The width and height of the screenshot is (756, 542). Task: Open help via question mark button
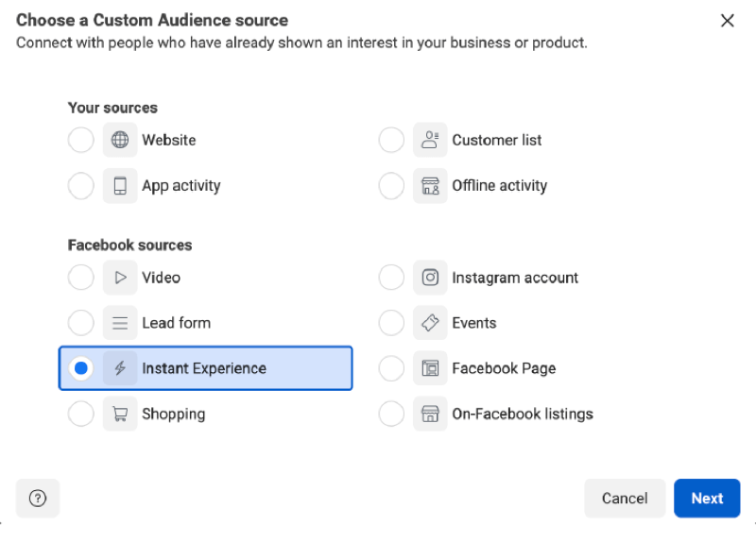point(38,499)
